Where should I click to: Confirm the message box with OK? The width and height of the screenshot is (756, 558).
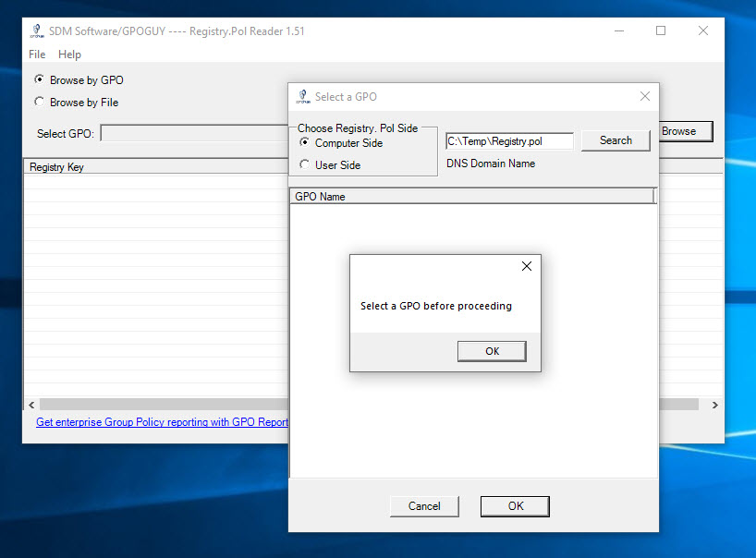click(492, 351)
